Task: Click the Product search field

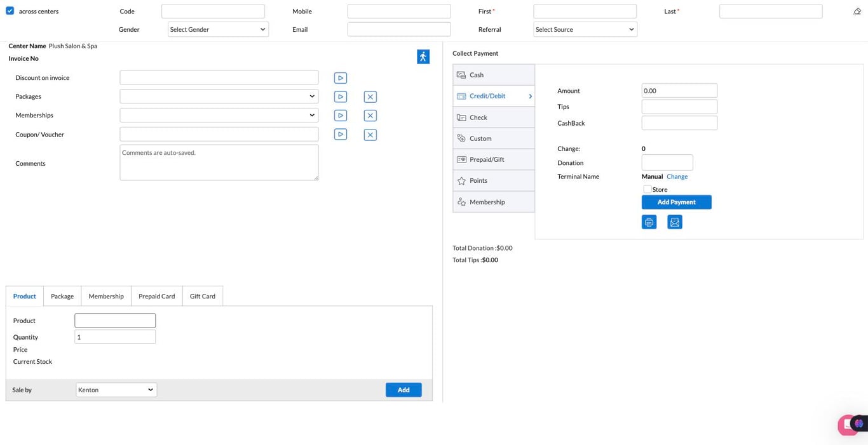Action: tap(115, 321)
